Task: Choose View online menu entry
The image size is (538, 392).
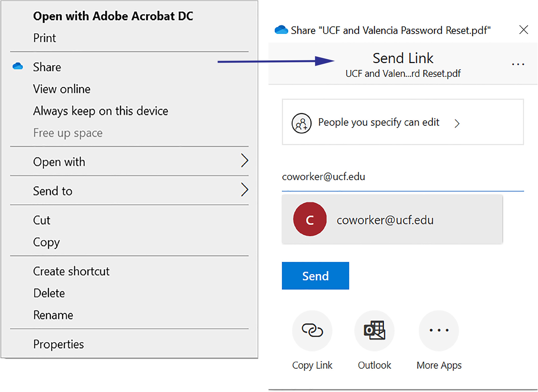Action: 62,89
